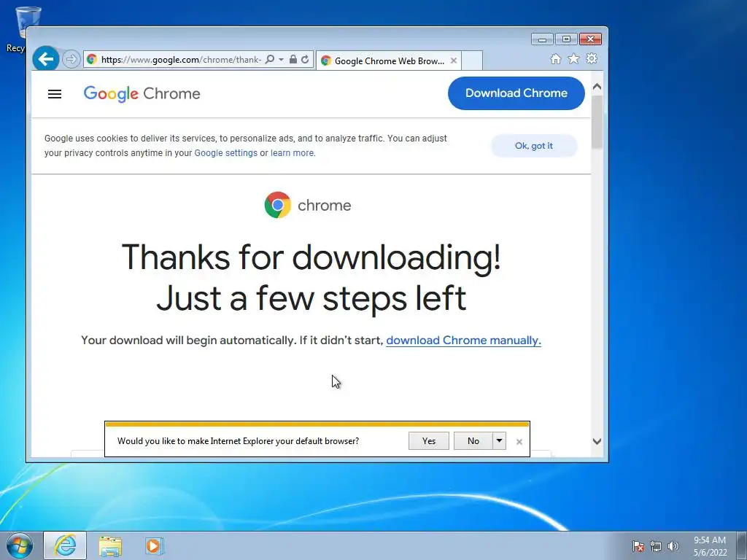Click the security lock icon in address bar
The image size is (747, 560).
tap(293, 59)
